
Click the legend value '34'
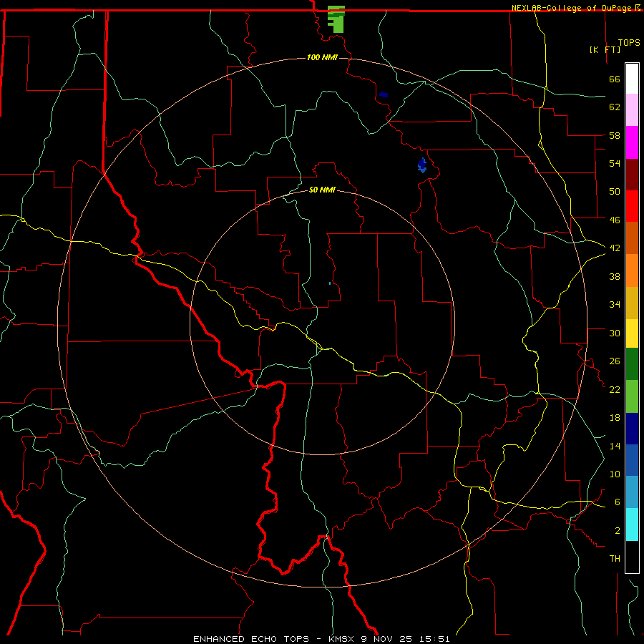pyautogui.click(x=615, y=305)
